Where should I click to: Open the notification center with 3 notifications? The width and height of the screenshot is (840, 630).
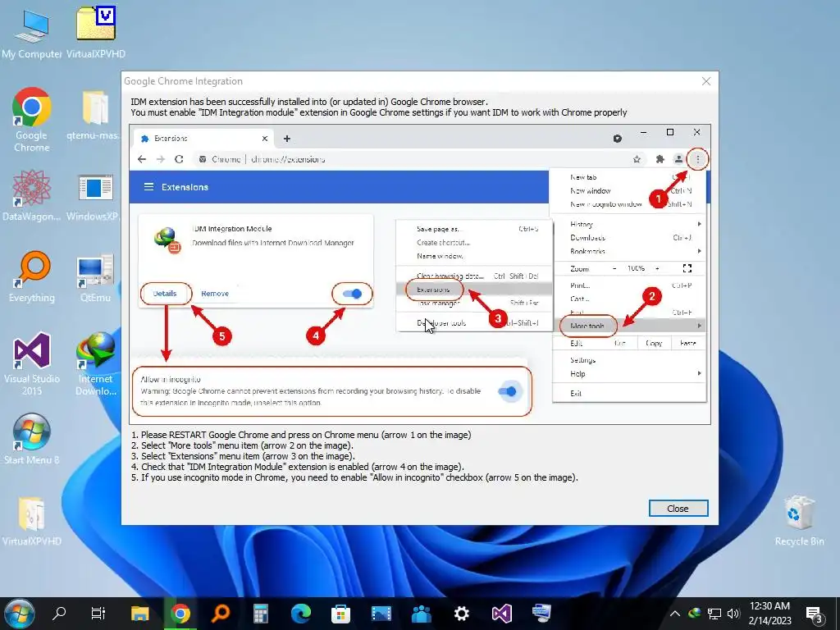click(x=815, y=614)
